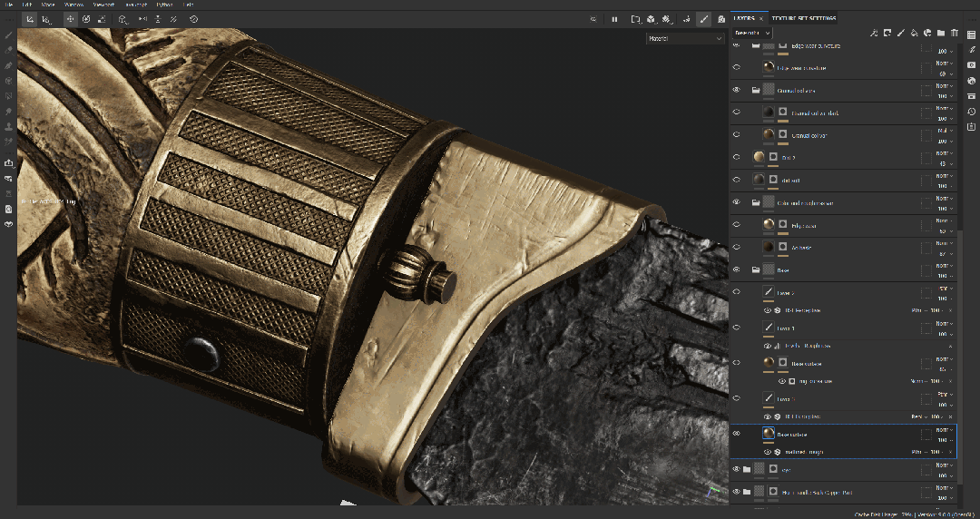The image size is (980, 519).
Task: Toggle visibility of Base folder
Action: click(x=736, y=270)
